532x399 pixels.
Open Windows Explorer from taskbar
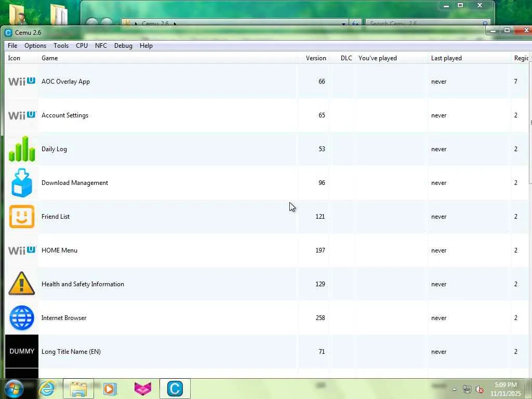[x=78, y=389]
